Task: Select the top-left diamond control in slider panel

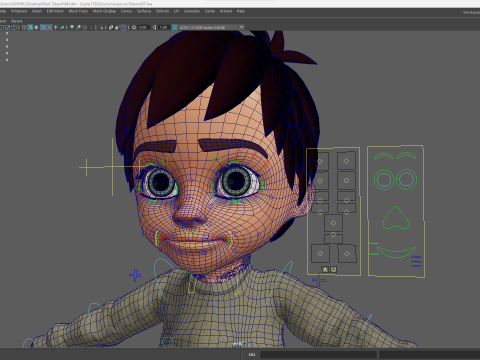Action: (x=320, y=161)
